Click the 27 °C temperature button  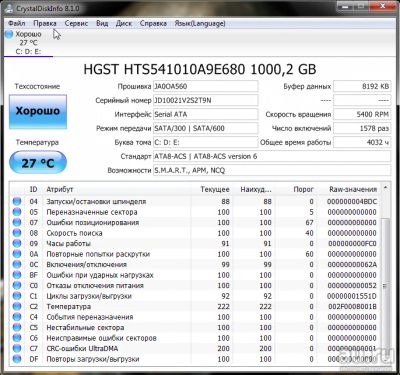click(x=38, y=163)
